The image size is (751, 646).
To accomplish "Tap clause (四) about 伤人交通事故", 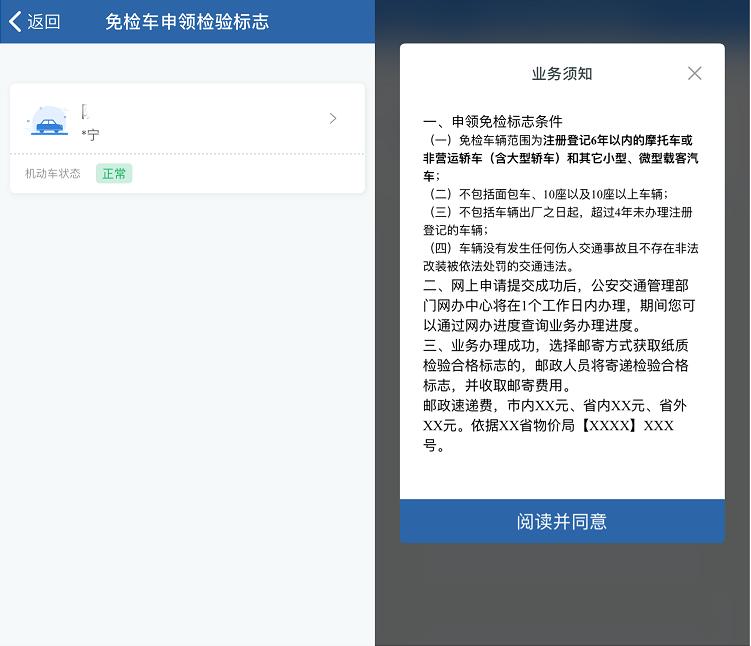I will point(560,257).
